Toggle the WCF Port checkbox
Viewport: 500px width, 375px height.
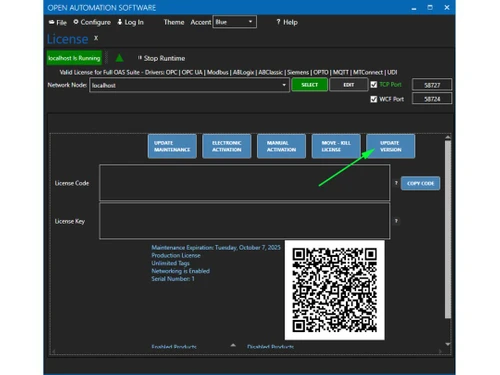pos(374,99)
